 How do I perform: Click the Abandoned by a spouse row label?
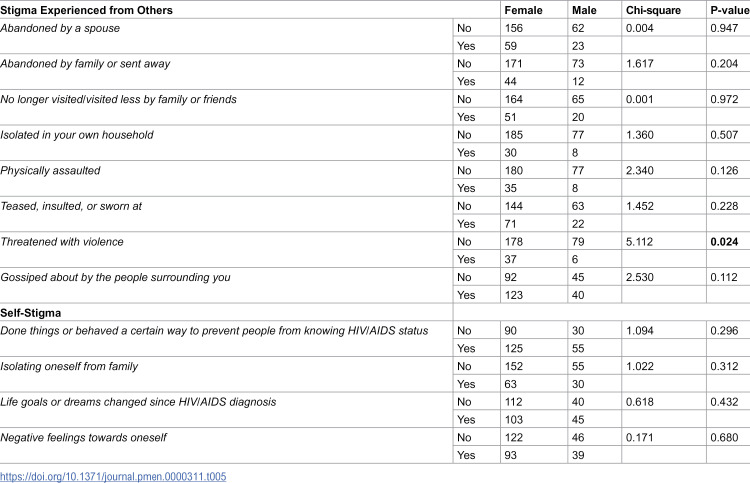tap(60, 28)
